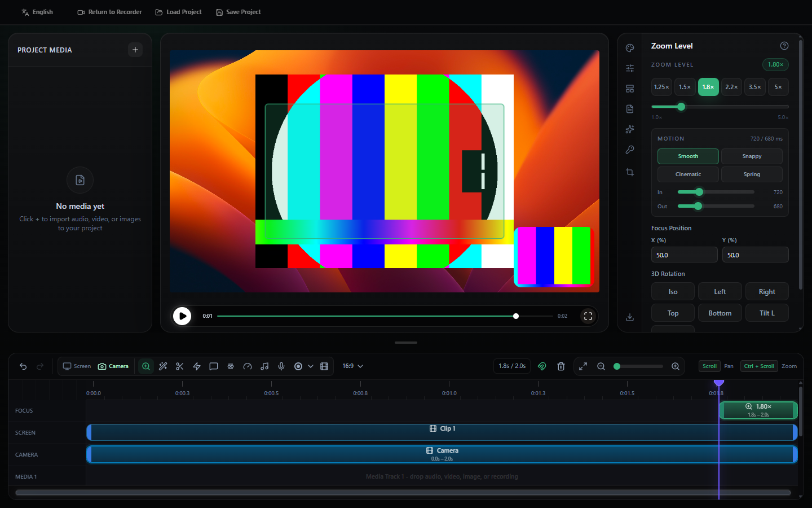The width and height of the screenshot is (812, 508).
Task: Apply Left 3D rotation
Action: tap(720, 292)
